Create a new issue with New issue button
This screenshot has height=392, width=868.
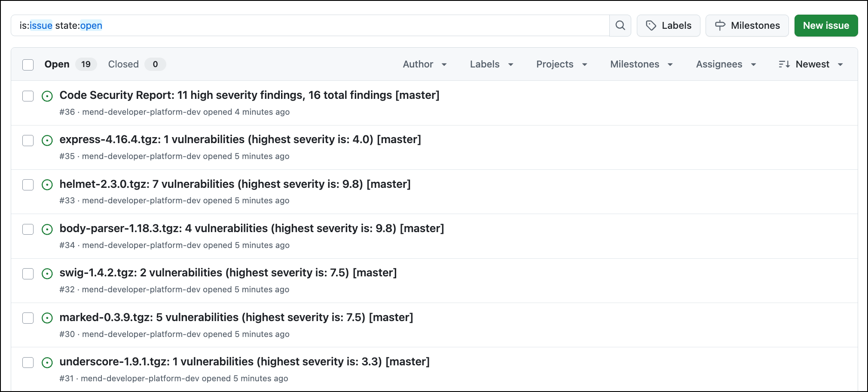825,25
